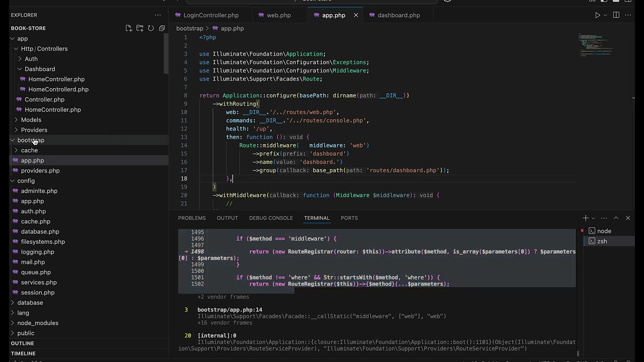Viewport: 644px width, 362px height.
Task: Open the PORTS panel tab
Action: 349,218
